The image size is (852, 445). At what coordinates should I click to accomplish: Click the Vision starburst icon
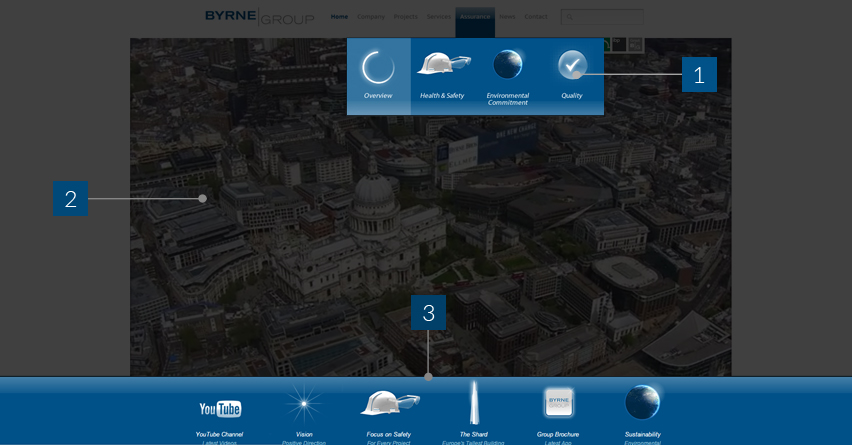[304, 403]
